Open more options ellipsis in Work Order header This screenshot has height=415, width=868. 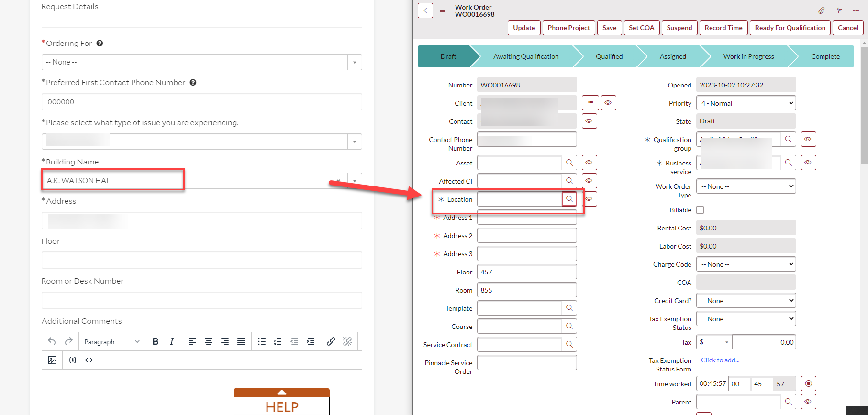click(x=856, y=10)
